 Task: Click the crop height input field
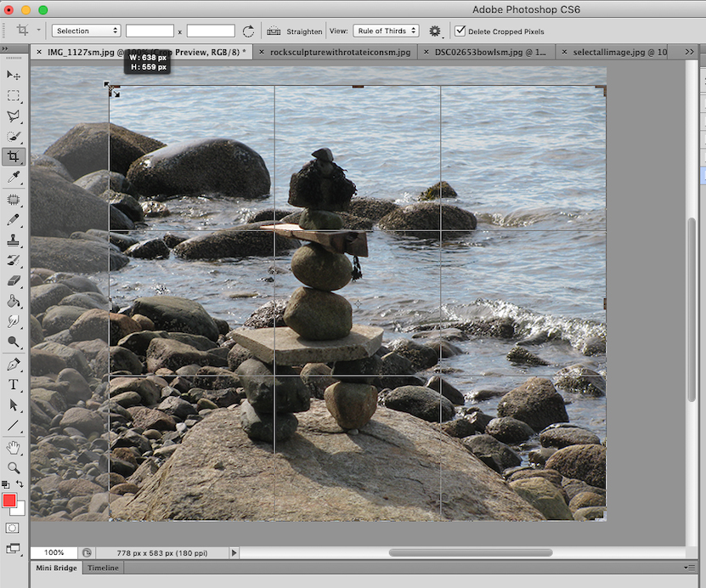click(x=211, y=31)
